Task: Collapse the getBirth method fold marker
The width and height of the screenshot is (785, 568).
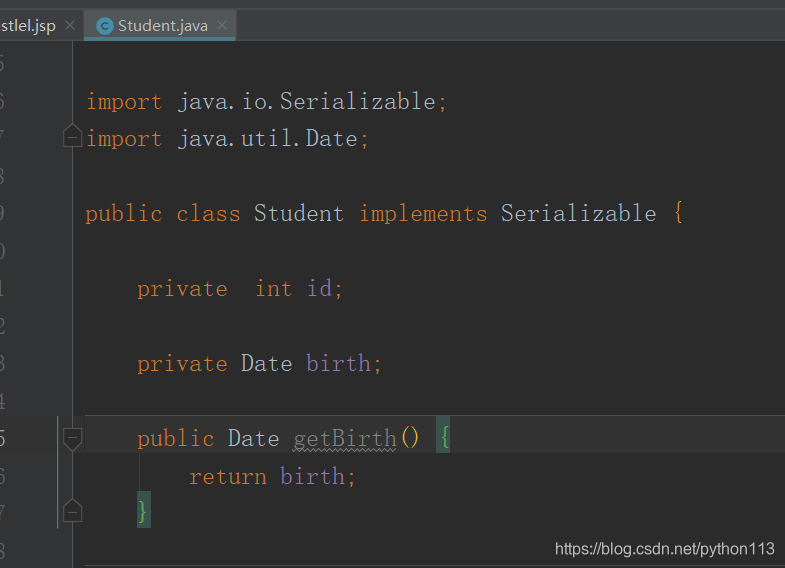Action: coord(73,439)
